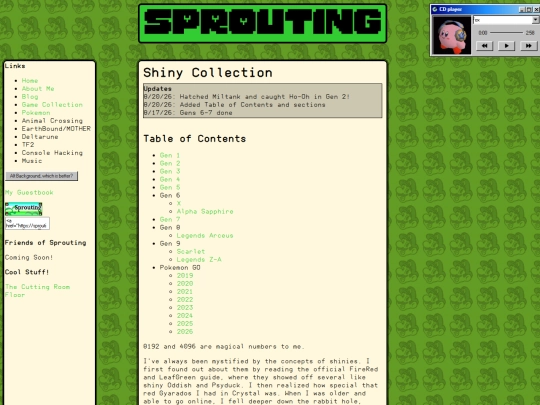Click the 'Gen 8' list text
This screenshot has width=540, height=405.
pos(170,228)
